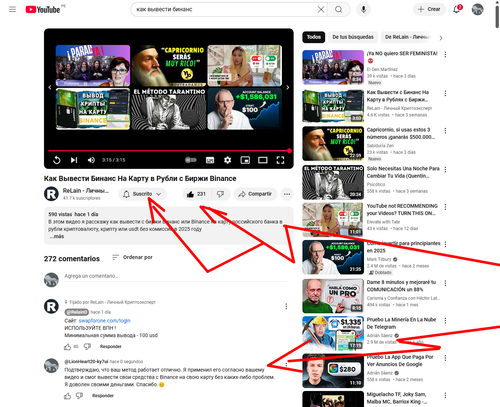The height and width of the screenshot is (407, 500).
Task: Open options for YouTube not RECOMMENDING video
Action: click(x=445, y=207)
